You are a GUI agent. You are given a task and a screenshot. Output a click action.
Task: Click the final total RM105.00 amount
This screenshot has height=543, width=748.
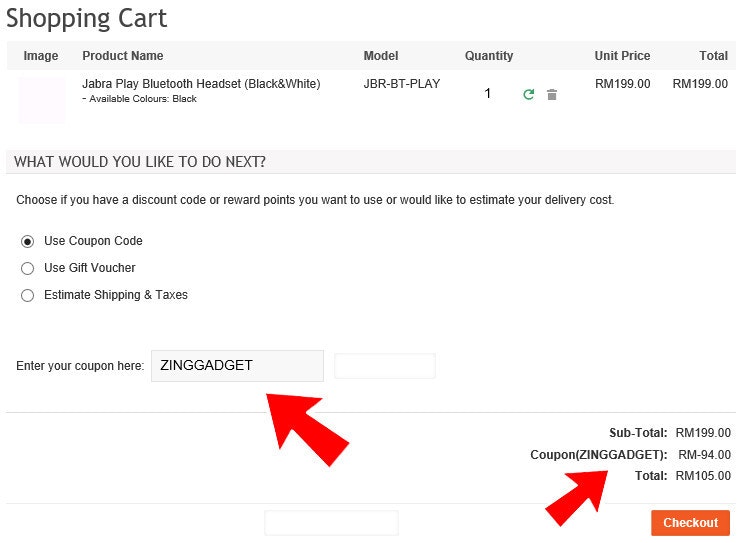coord(703,476)
